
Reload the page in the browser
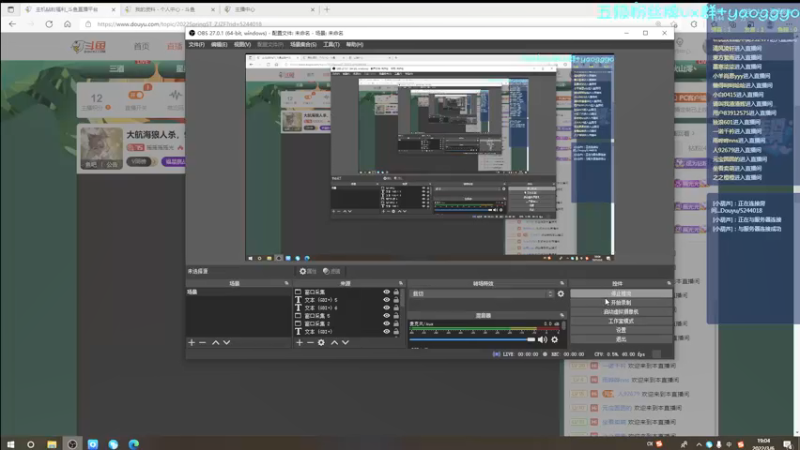[49, 24]
